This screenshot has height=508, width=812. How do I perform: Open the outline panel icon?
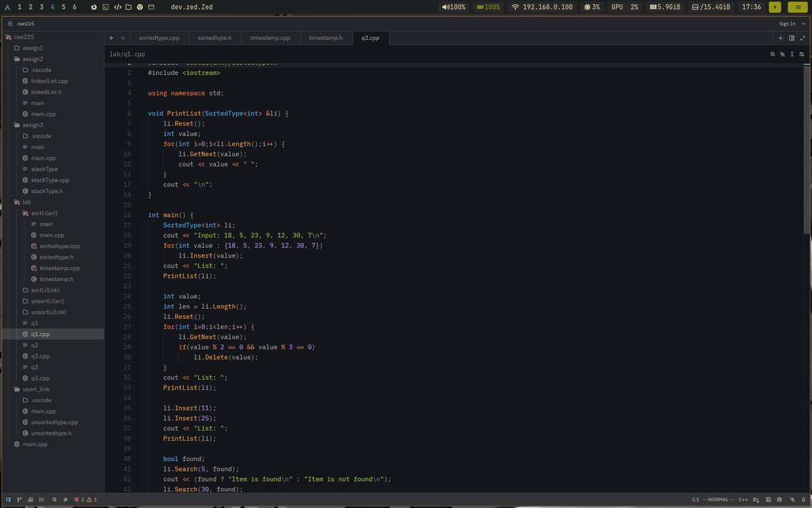[x=41, y=499]
